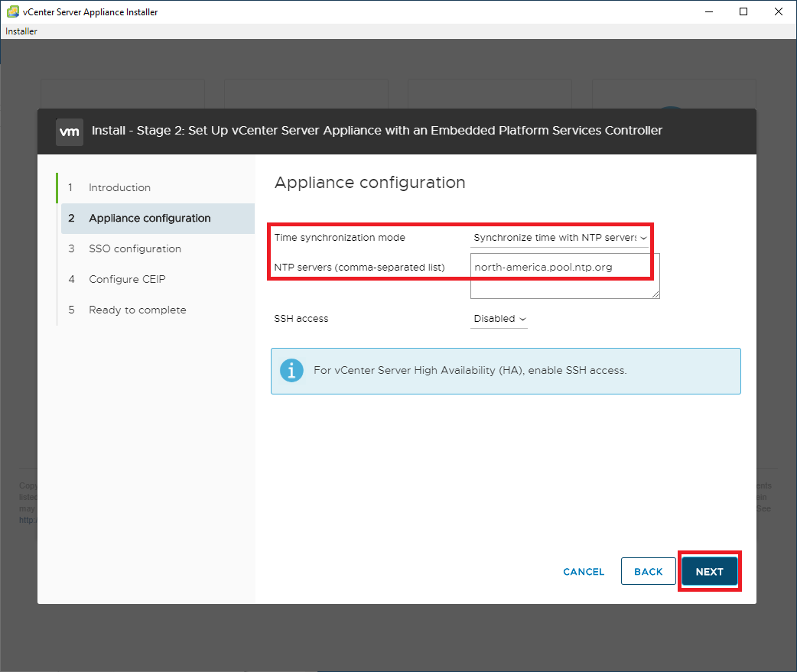Go back with the BACK button

point(648,572)
